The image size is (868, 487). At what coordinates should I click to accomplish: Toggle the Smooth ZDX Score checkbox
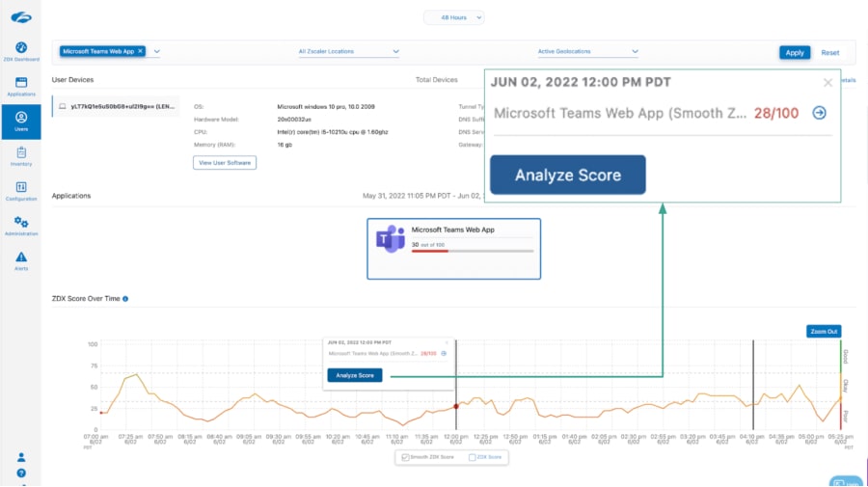[x=406, y=457]
